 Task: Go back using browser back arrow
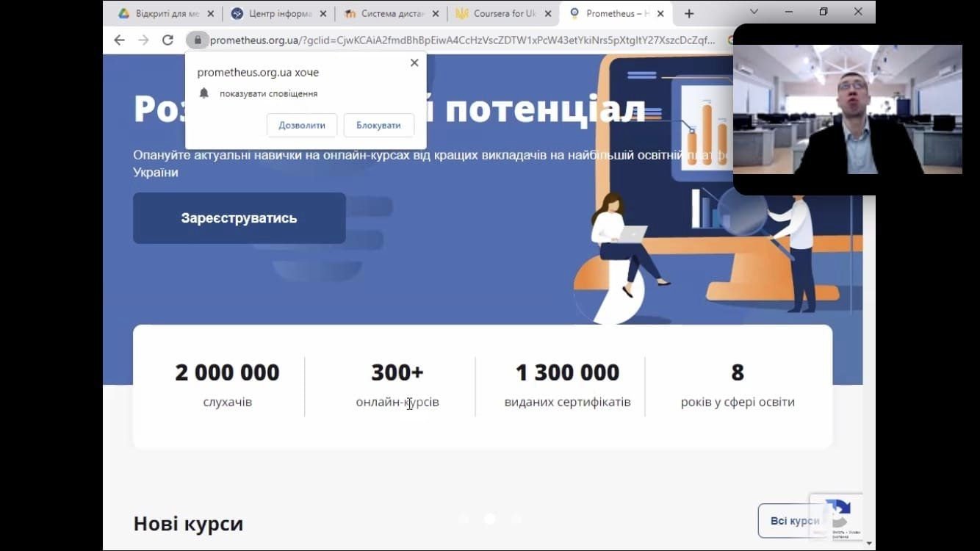coord(119,40)
